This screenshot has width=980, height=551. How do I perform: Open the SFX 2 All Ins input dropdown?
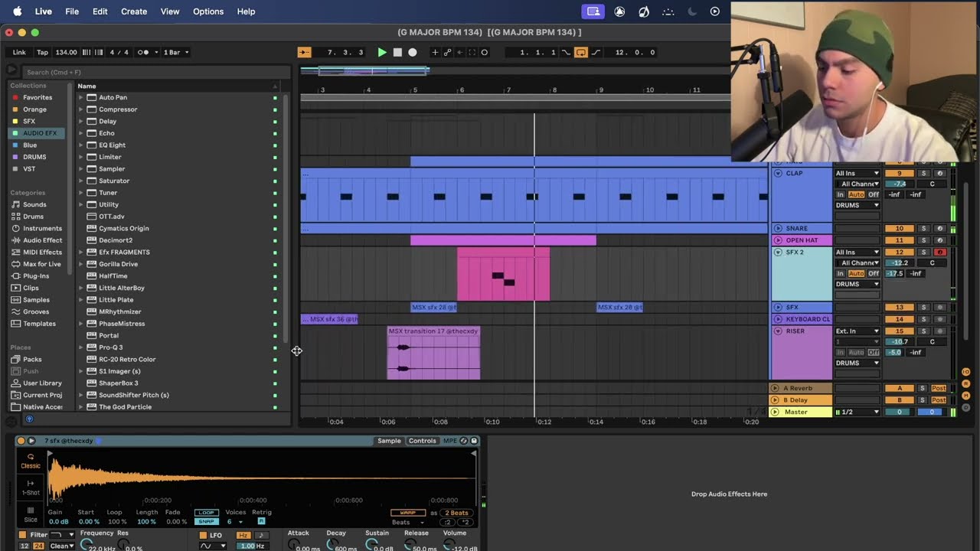point(857,252)
